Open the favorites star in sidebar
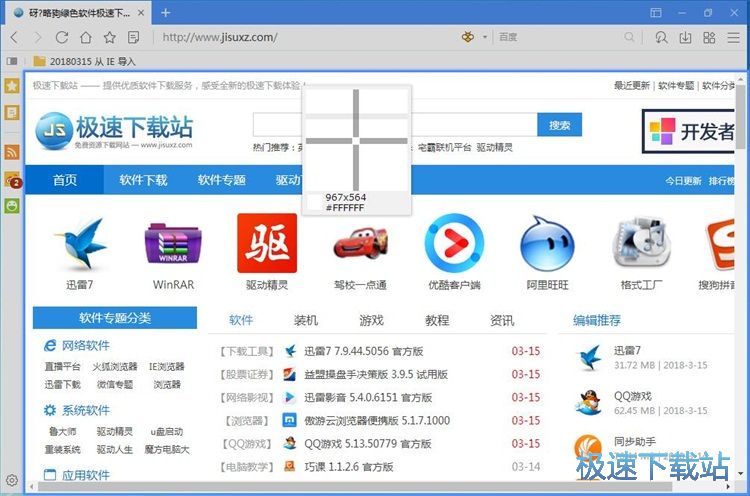This screenshot has width=750, height=496. (x=12, y=86)
